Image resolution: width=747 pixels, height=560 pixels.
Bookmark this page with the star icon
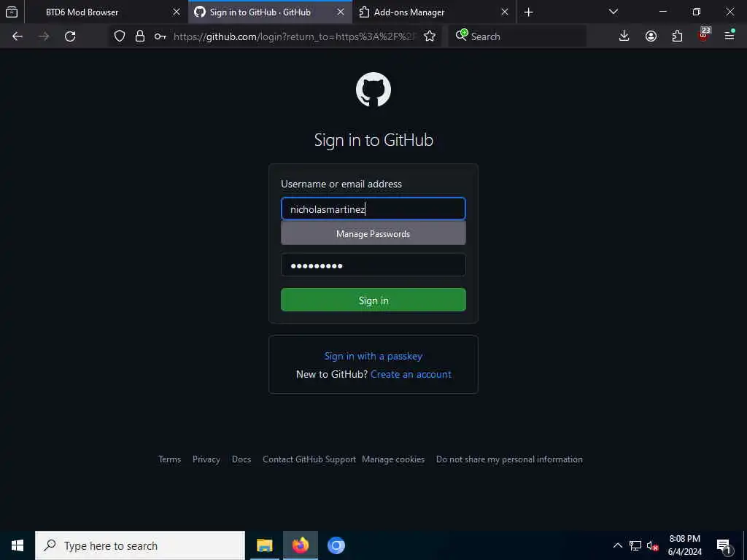coord(430,36)
